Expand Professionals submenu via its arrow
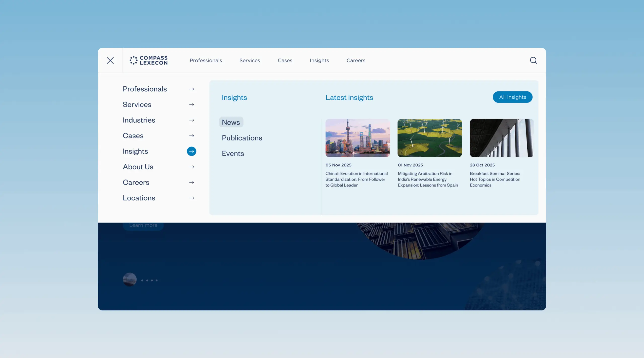Viewport: 644px width, 358px height. (191, 89)
